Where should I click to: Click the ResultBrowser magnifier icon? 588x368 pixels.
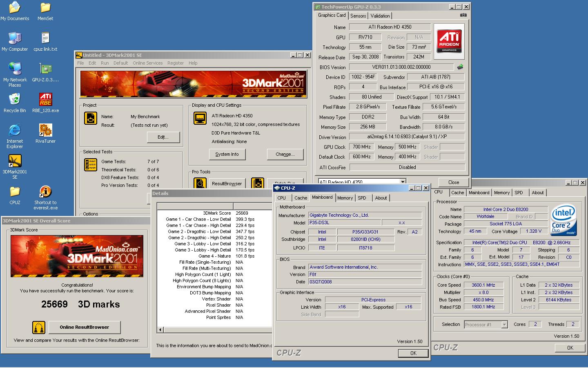[x=200, y=184]
